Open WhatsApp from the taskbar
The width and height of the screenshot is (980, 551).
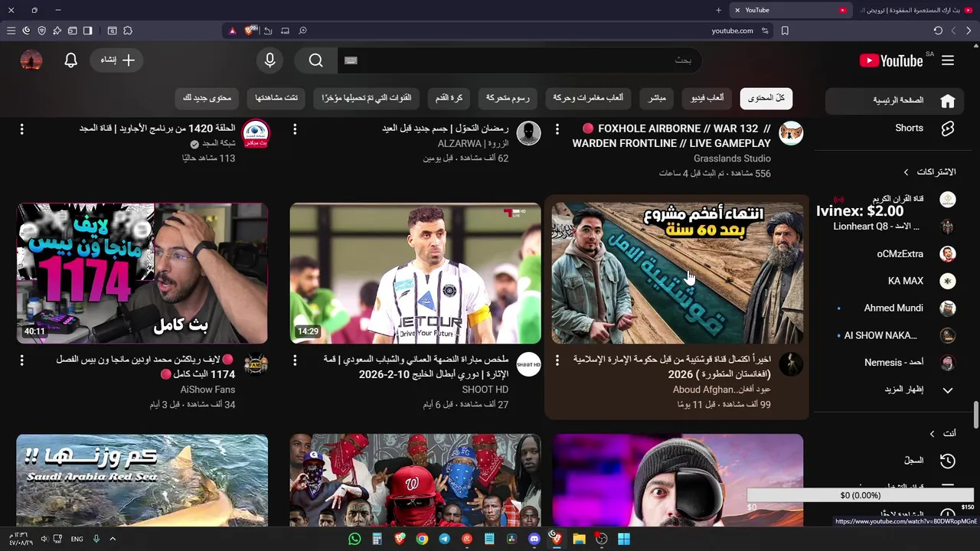tap(354, 539)
